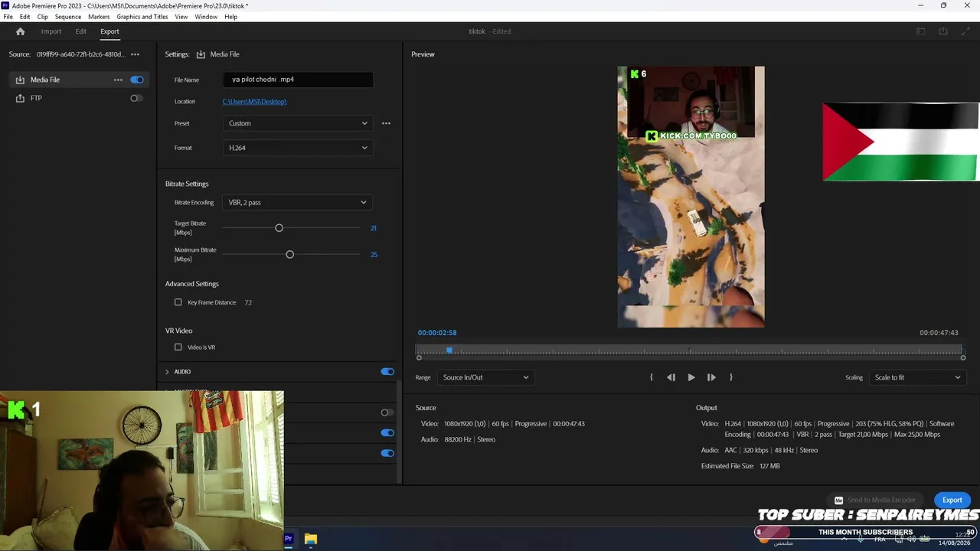Open the Window menu
This screenshot has width=980, height=551.
point(206,17)
